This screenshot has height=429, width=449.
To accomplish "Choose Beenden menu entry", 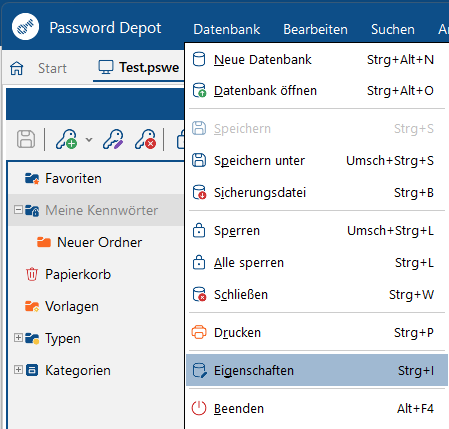I will coord(317,409).
